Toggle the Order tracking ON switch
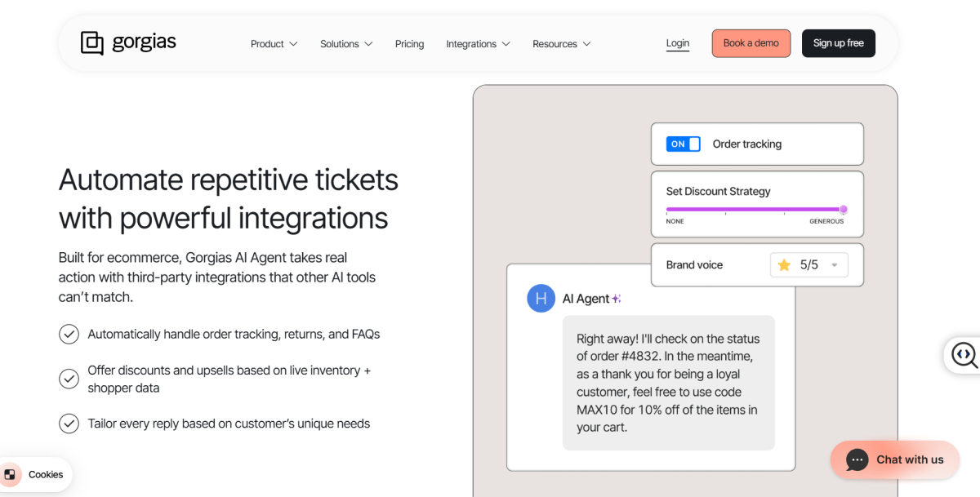This screenshot has width=980, height=497. (683, 144)
